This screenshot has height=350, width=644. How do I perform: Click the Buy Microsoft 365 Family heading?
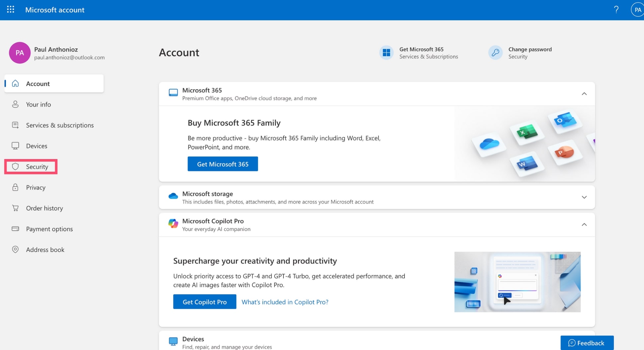234,123
